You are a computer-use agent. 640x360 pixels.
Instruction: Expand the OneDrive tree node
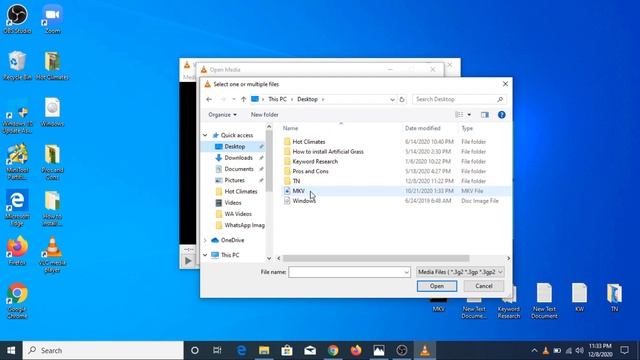pyautogui.click(x=205, y=240)
